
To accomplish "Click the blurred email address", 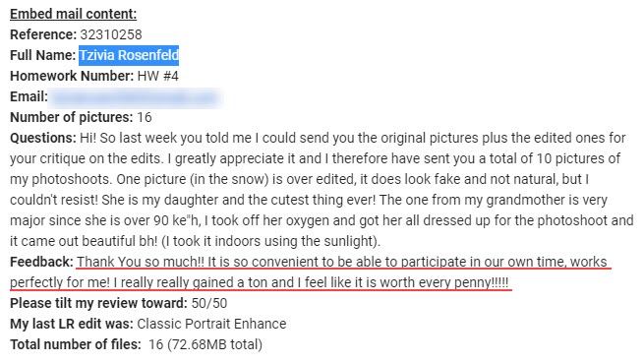I will (x=135, y=97).
